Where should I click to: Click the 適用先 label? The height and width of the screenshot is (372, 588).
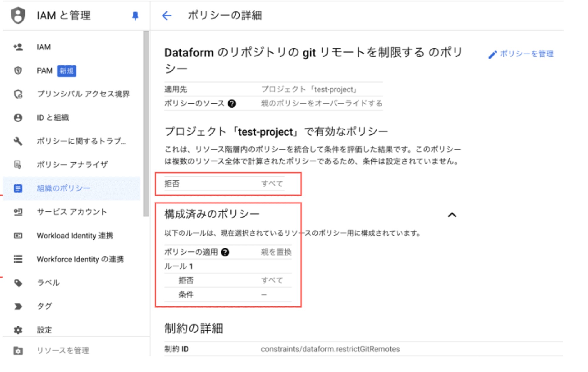point(176,89)
